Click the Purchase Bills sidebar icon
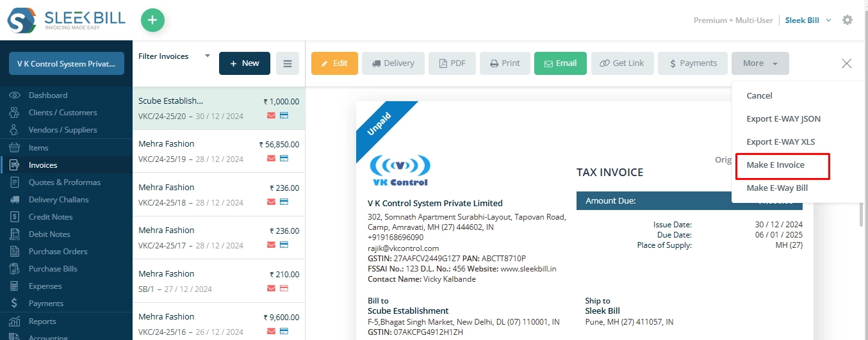This screenshot has width=868, height=340. pyautogui.click(x=15, y=269)
